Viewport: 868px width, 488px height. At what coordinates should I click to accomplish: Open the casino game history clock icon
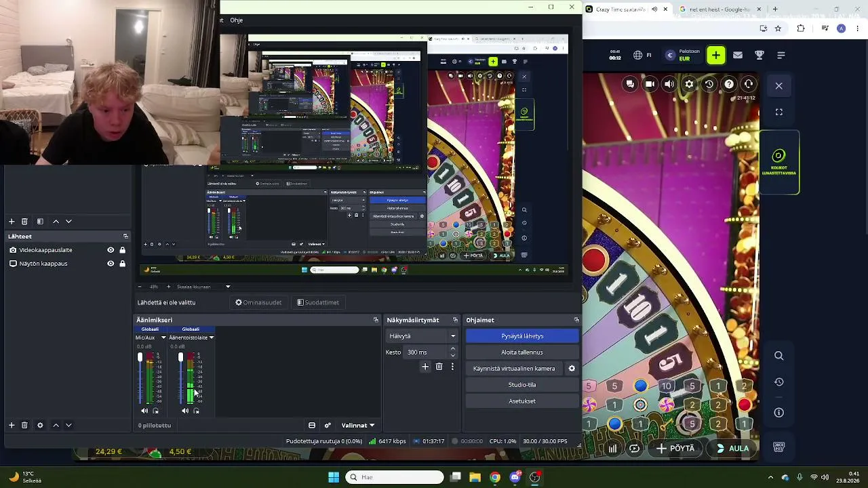click(x=709, y=84)
